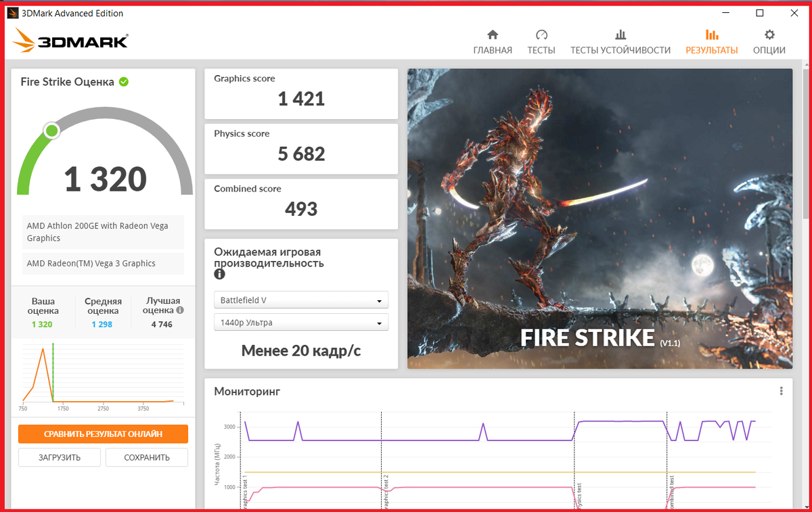Screen dimensions: 812x512
Task: Click СРАВНИТЬ РЕЗУЛЬТАТ ОНЛАЙН button
Action: (103, 434)
